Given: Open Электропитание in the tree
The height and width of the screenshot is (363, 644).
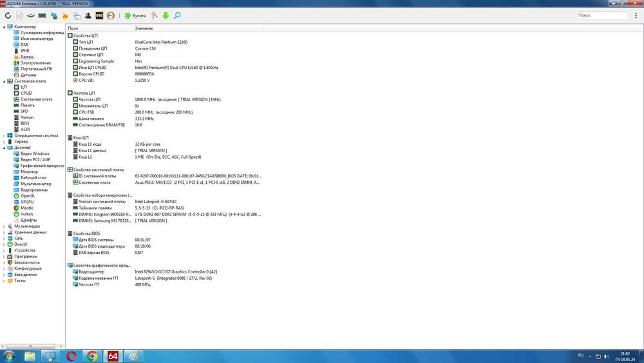Looking at the screenshot, I should [35, 63].
